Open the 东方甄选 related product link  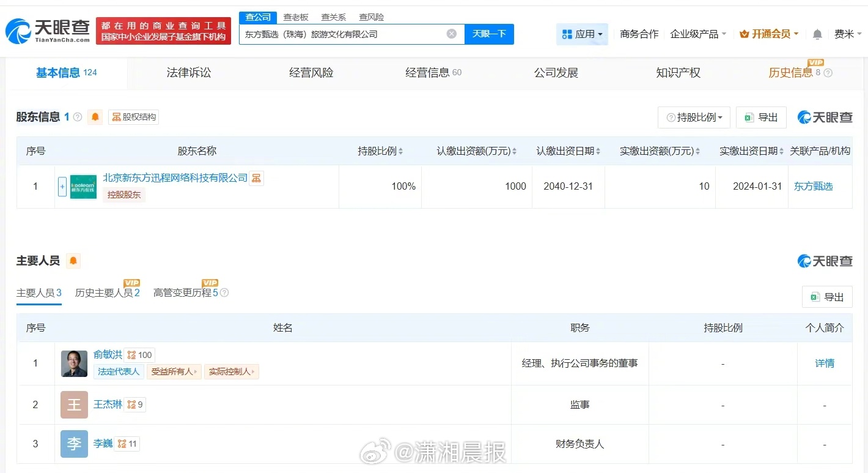tap(814, 187)
